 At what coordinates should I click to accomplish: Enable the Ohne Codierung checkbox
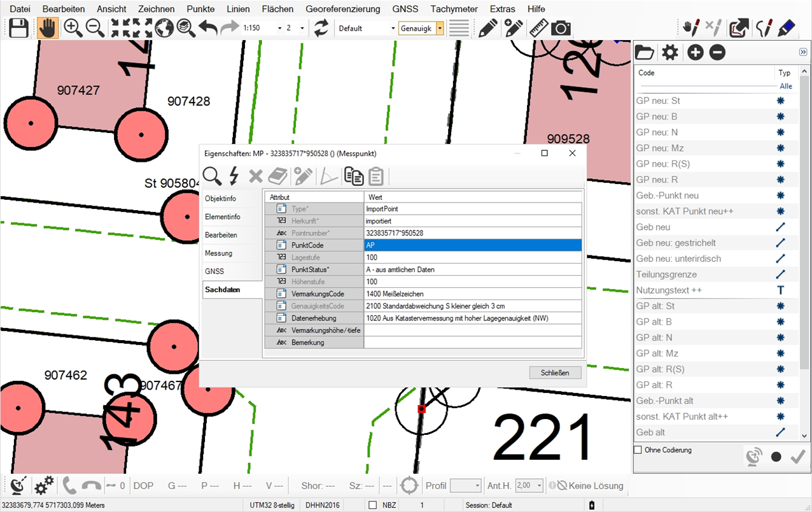pos(638,450)
